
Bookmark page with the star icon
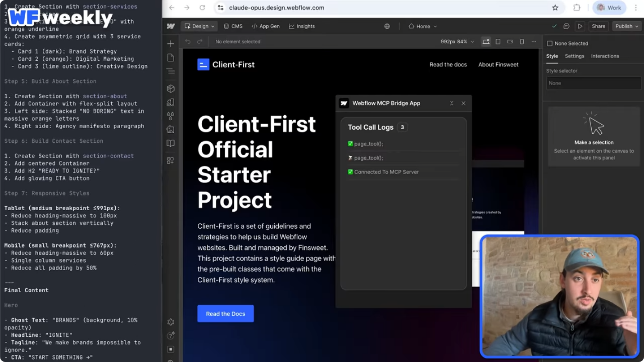[x=555, y=8]
